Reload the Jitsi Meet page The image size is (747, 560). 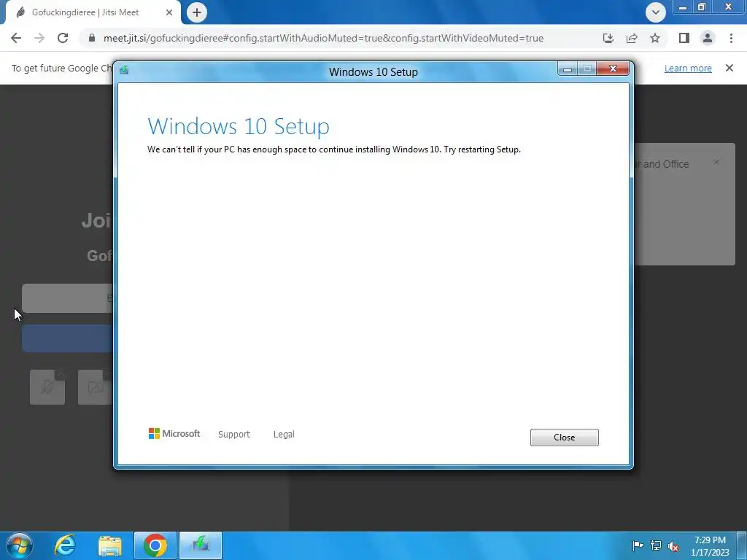63,38
